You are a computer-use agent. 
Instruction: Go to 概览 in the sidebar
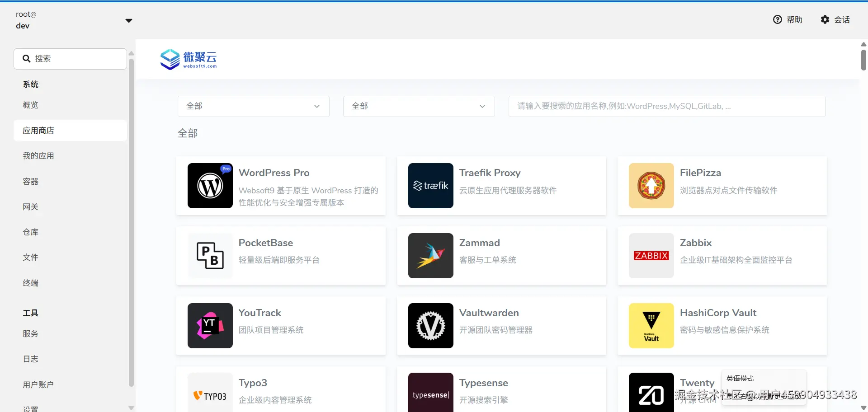pyautogui.click(x=71, y=105)
